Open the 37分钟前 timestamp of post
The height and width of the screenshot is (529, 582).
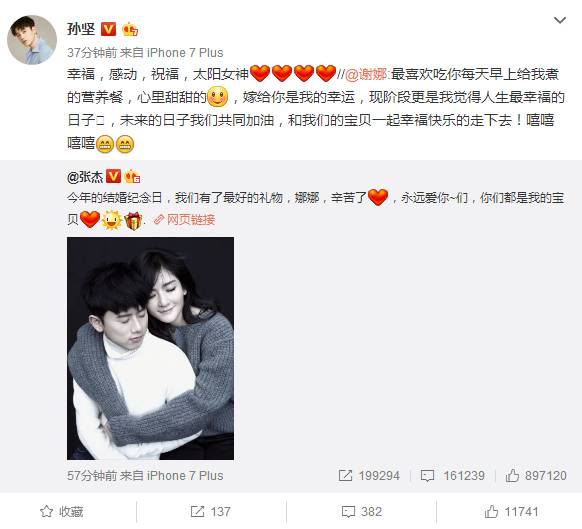(x=92, y=53)
